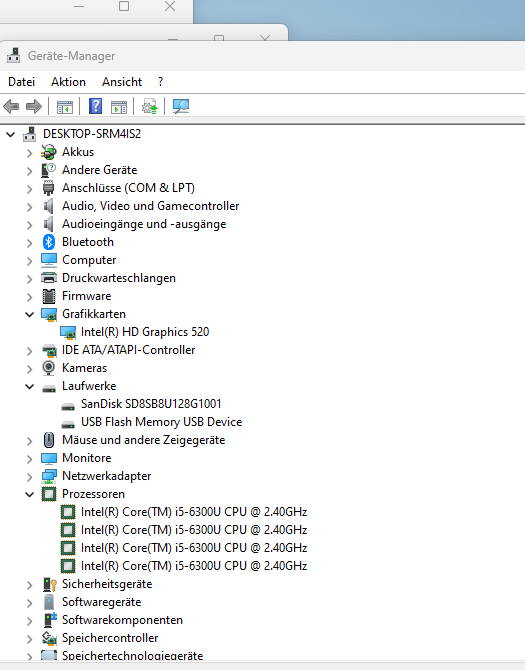Click the Monitore screen icon

(49, 458)
